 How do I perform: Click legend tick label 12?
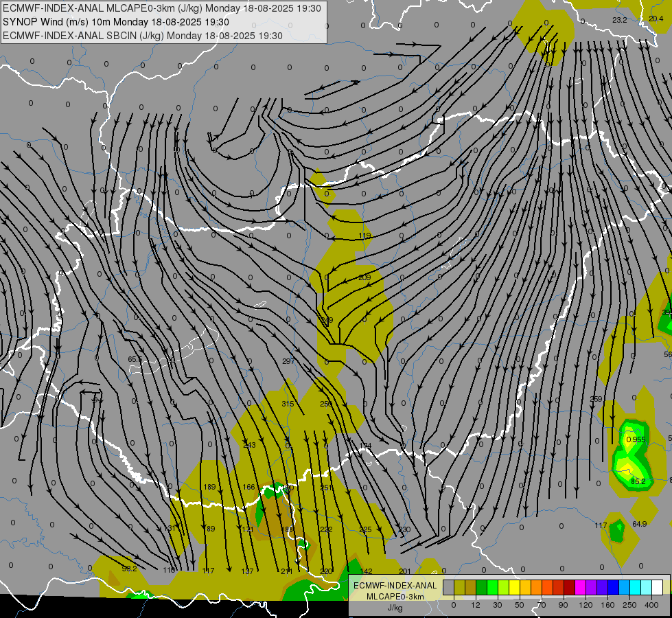tap(476, 605)
